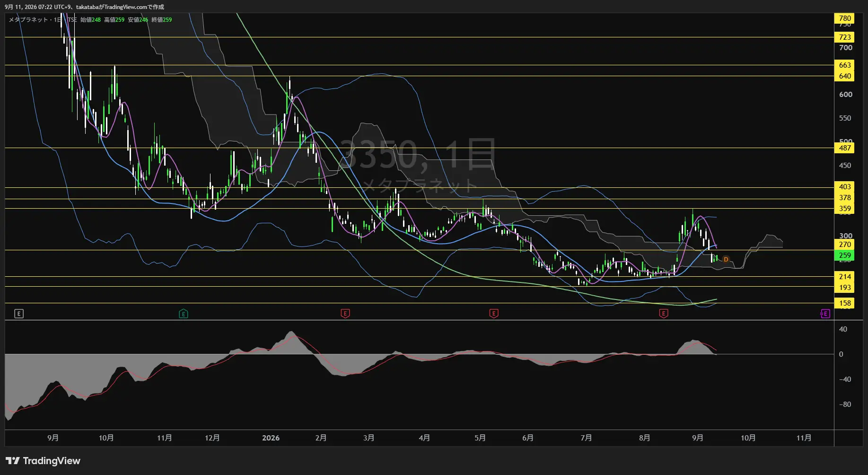
Task: Click the green earnings E marker
Action: (184, 314)
